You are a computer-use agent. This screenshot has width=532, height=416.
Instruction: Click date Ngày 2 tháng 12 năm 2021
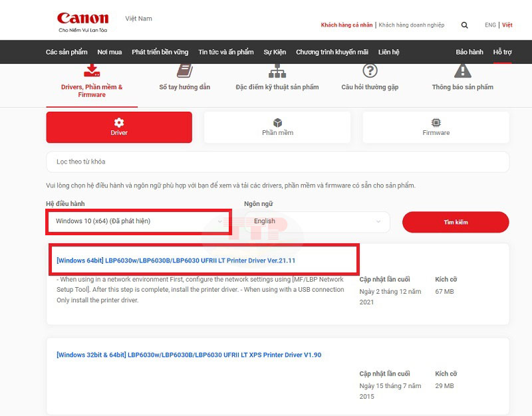point(390,296)
